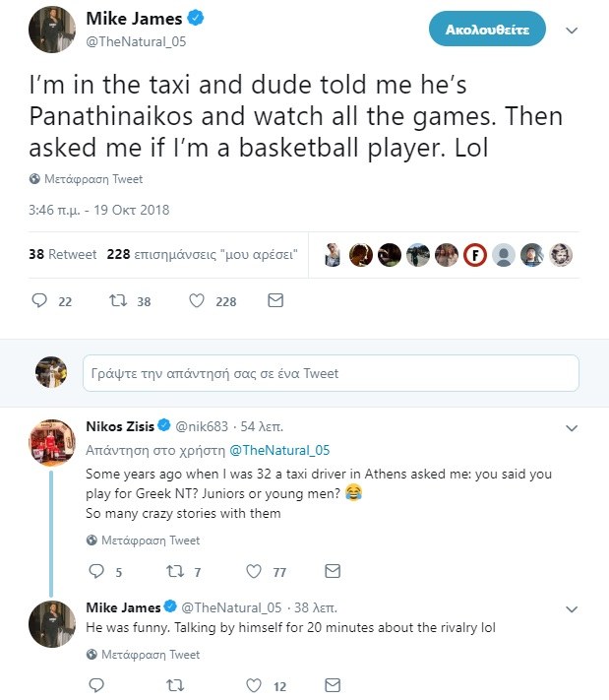
Task: Open options chevron on Nikos Zisis's reply
Action: [572, 427]
